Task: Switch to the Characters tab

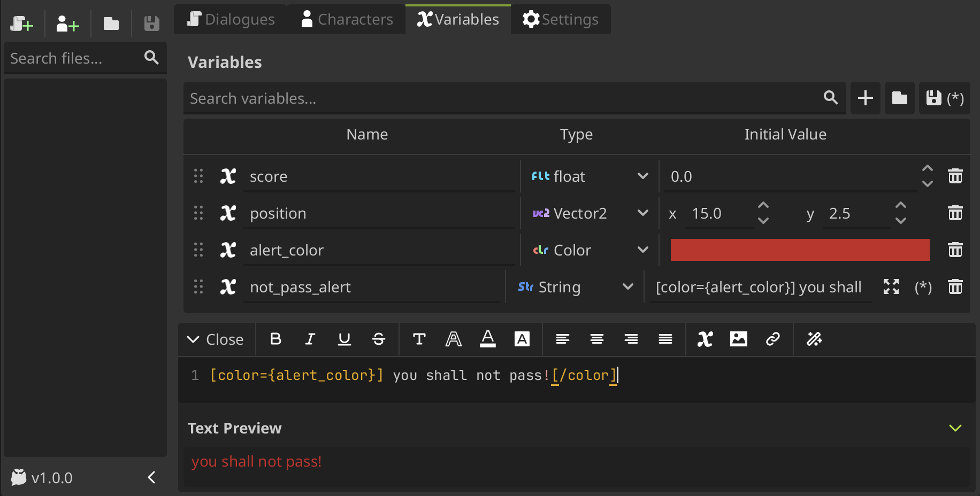Action: click(x=346, y=19)
